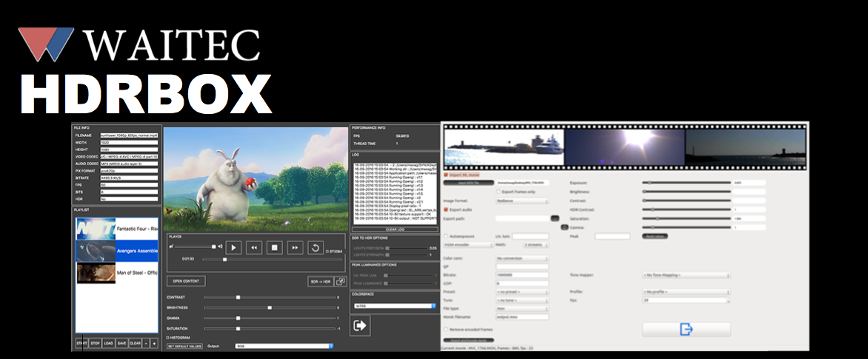Click the rewind button in the player
868x359 pixels.
253,247
